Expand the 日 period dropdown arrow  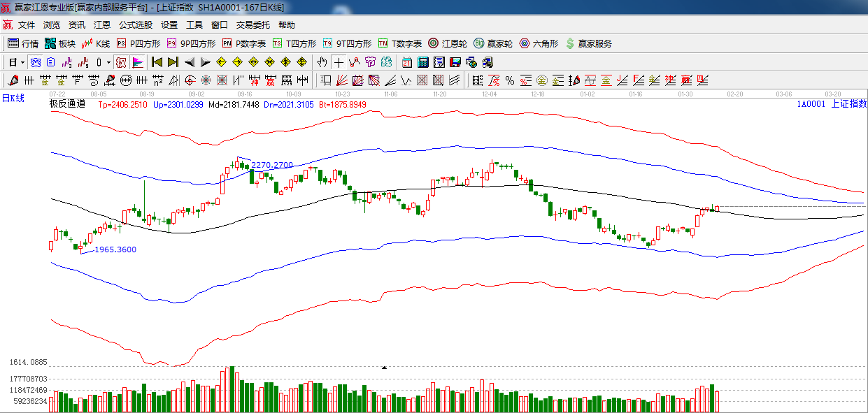22,62
